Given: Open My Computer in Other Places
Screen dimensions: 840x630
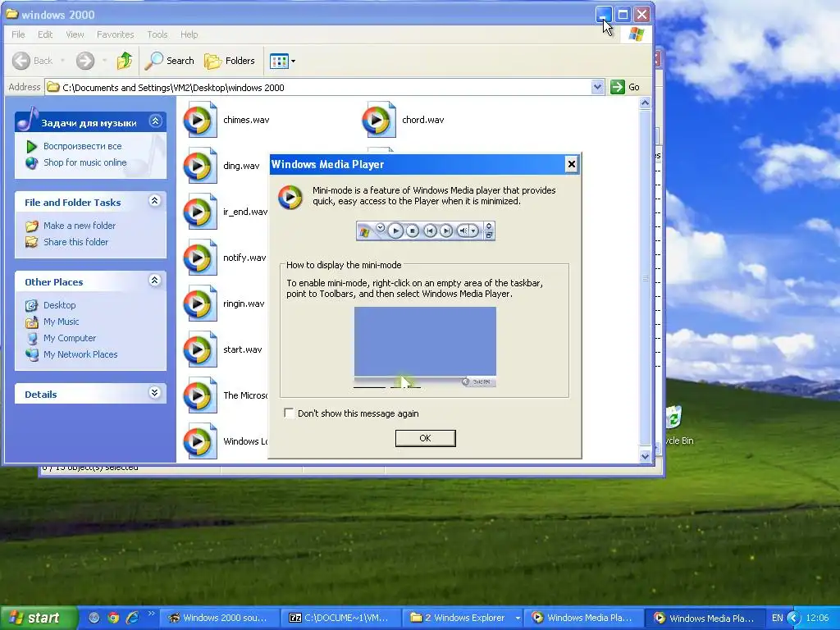Looking at the screenshot, I should [x=70, y=338].
